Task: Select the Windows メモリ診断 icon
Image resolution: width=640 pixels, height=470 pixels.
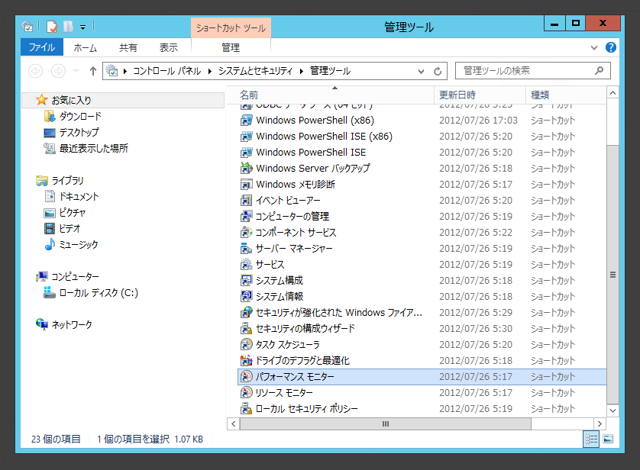Action: 246,184
